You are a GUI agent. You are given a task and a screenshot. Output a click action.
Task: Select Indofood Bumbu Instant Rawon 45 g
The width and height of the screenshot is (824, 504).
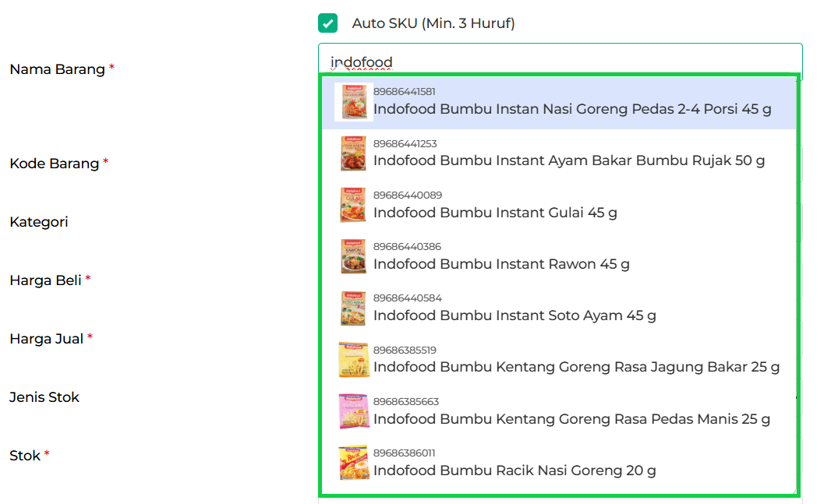(501, 263)
